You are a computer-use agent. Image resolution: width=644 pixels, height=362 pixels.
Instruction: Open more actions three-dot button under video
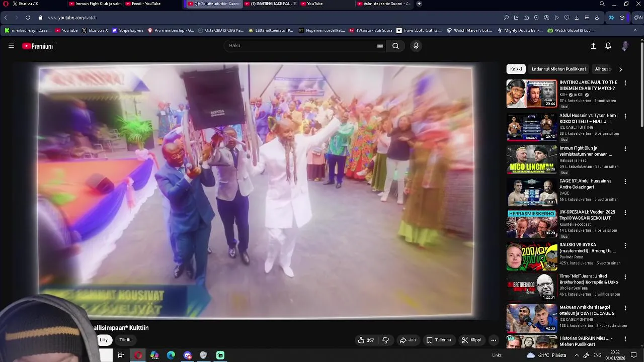click(494, 340)
